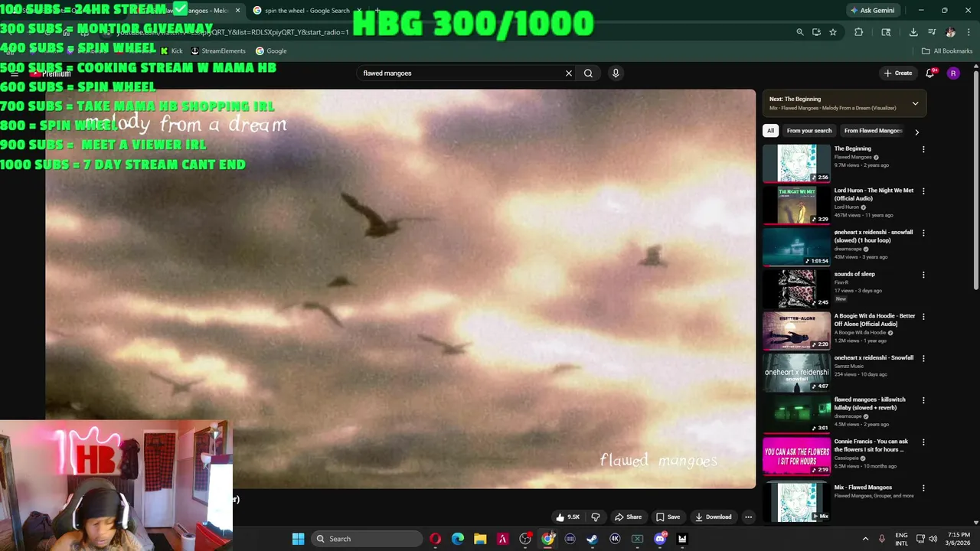Viewport: 980px width, 551px height.
Task: Open more actions ellipsis under video
Action: point(749,517)
